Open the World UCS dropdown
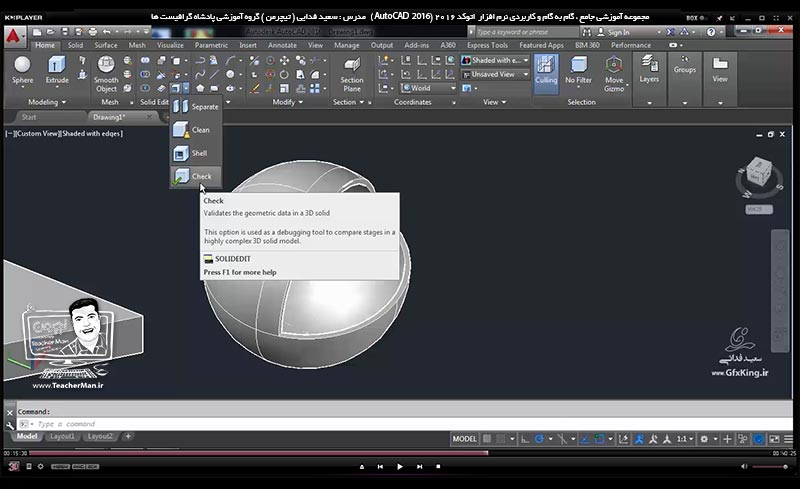 pos(428,88)
